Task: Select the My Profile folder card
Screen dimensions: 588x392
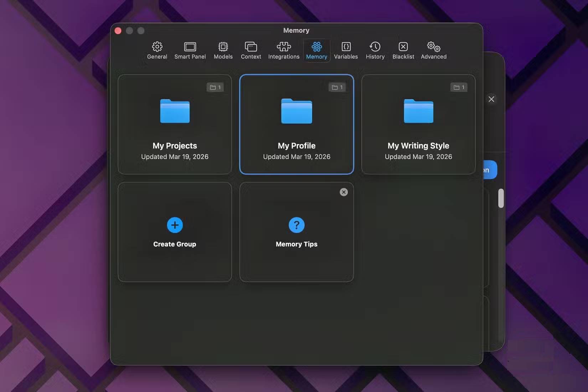Action: [296, 124]
